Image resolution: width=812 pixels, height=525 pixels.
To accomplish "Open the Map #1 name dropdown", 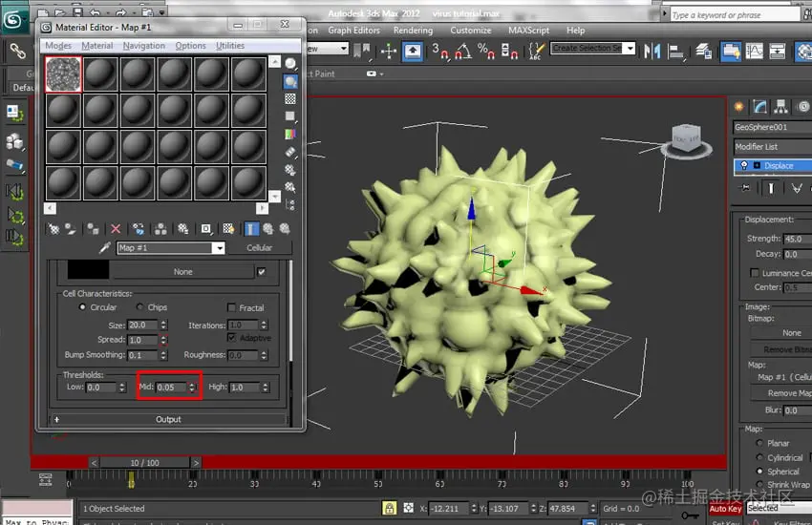I will coord(220,248).
